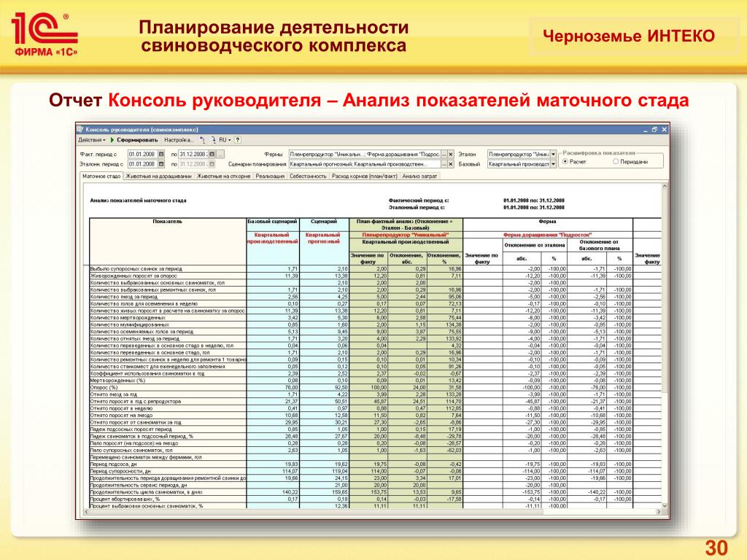Expand the Эталон dropdown

point(553,155)
